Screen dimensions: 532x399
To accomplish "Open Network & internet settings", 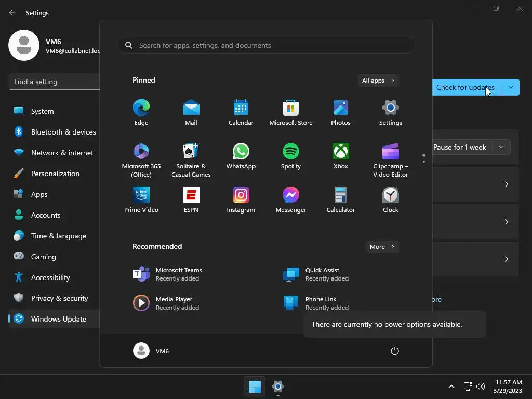I will click(54, 153).
